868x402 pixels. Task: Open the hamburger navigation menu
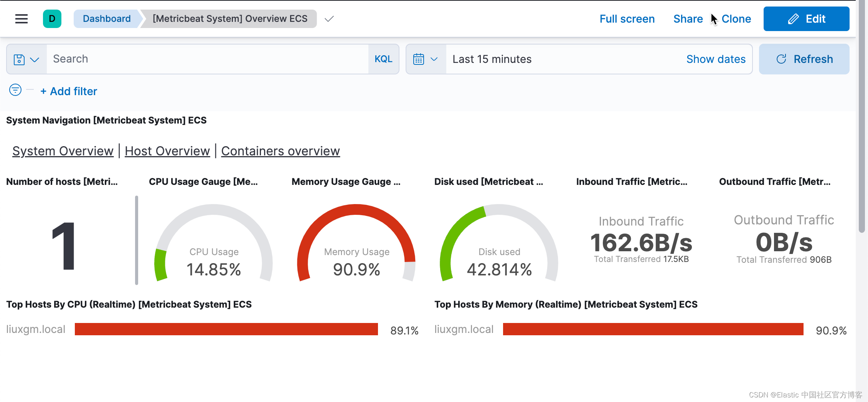21,19
